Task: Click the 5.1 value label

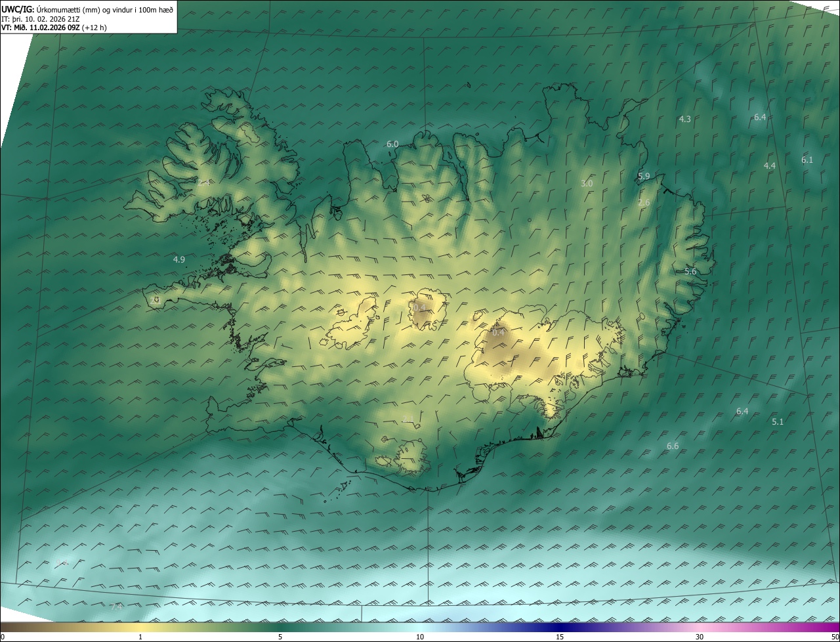Action: coord(778,421)
